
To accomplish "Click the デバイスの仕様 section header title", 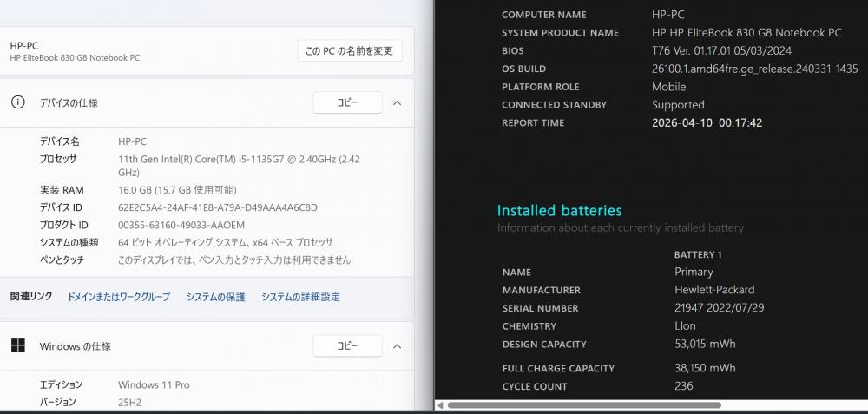I will [69, 102].
